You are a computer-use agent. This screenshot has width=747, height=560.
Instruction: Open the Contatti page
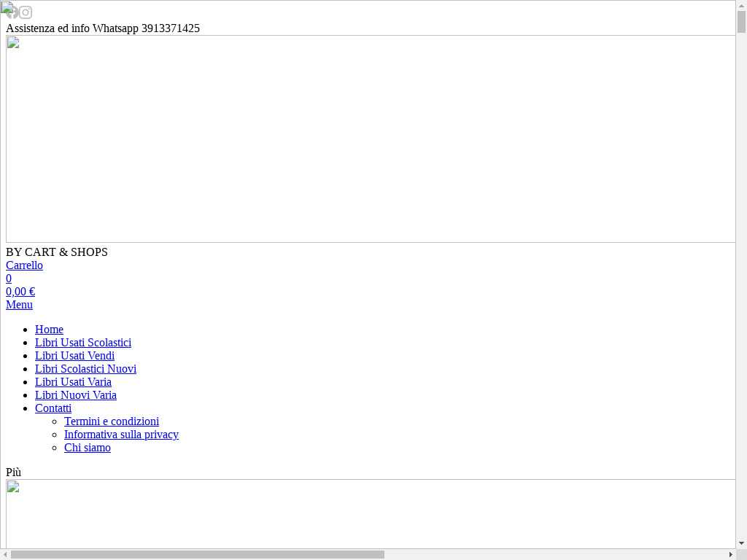(53, 408)
